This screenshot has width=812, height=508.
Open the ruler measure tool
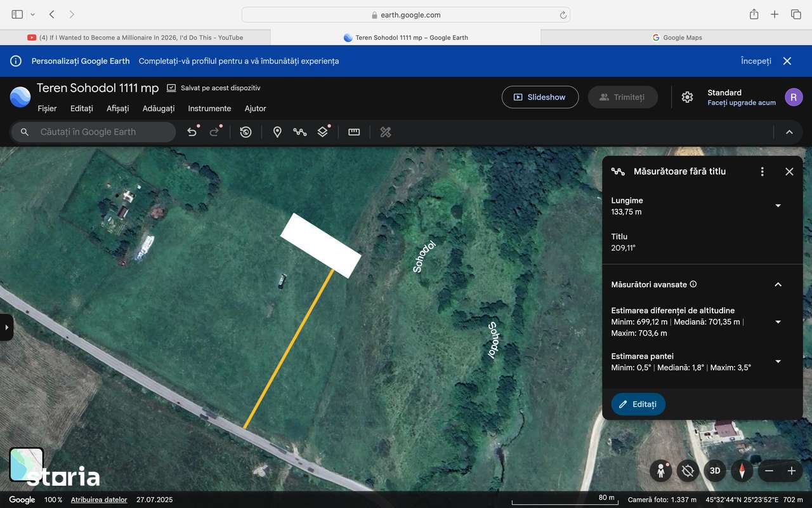[354, 132]
